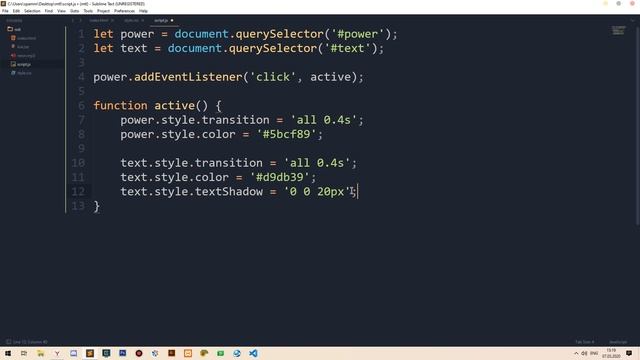Open the Help menu
The image size is (640, 360).
coord(143,11)
